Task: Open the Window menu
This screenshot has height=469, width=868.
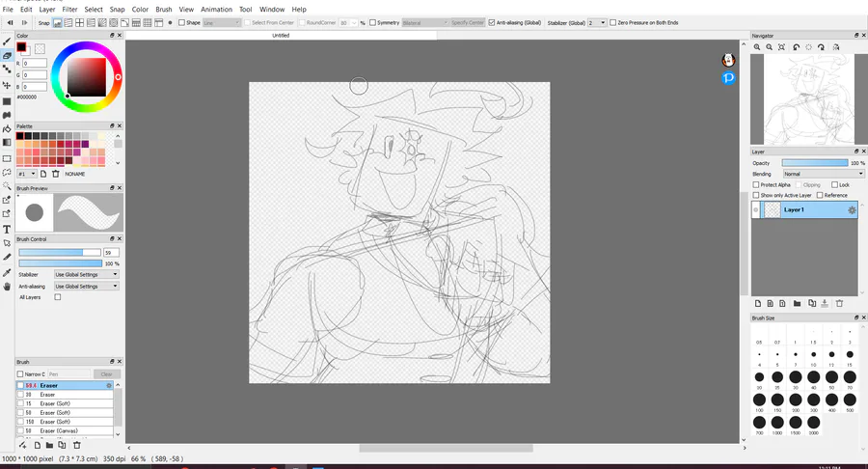Action: click(272, 10)
